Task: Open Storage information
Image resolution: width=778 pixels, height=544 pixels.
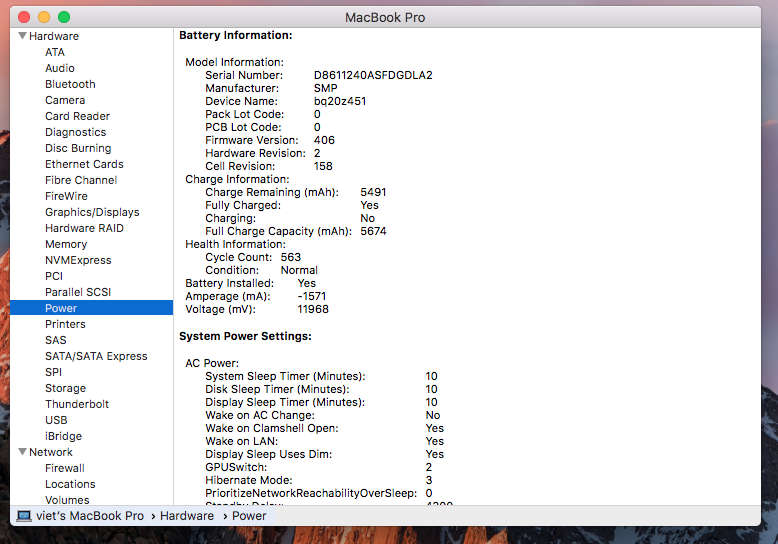Action: pos(65,388)
